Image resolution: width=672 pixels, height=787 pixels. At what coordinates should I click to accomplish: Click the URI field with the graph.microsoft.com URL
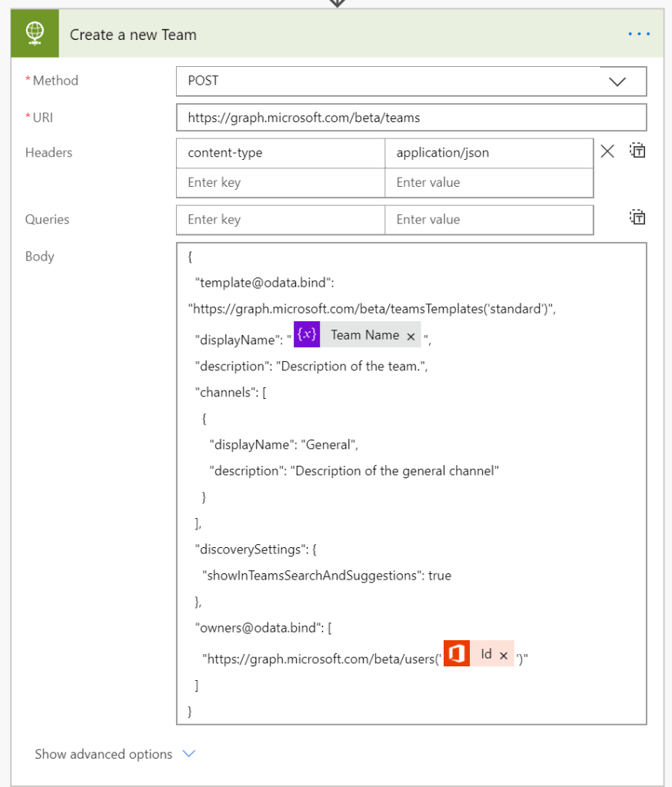pos(411,118)
